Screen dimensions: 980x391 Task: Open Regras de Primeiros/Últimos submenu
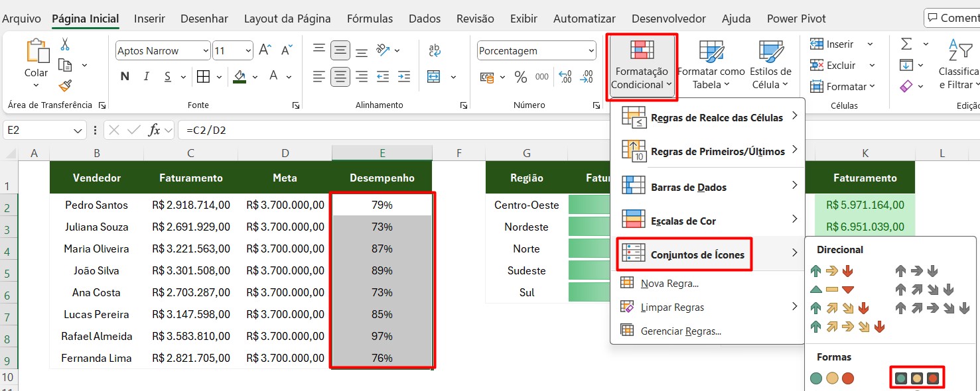(707, 151)
